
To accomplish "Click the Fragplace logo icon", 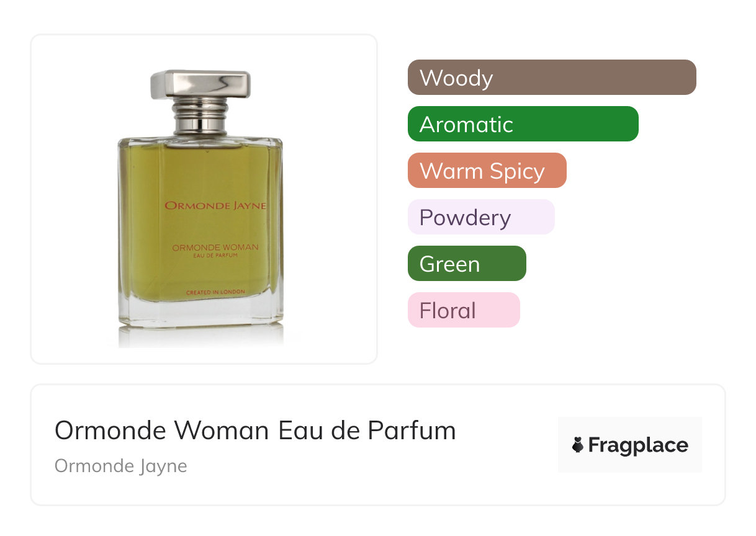I will coord(578,445).
